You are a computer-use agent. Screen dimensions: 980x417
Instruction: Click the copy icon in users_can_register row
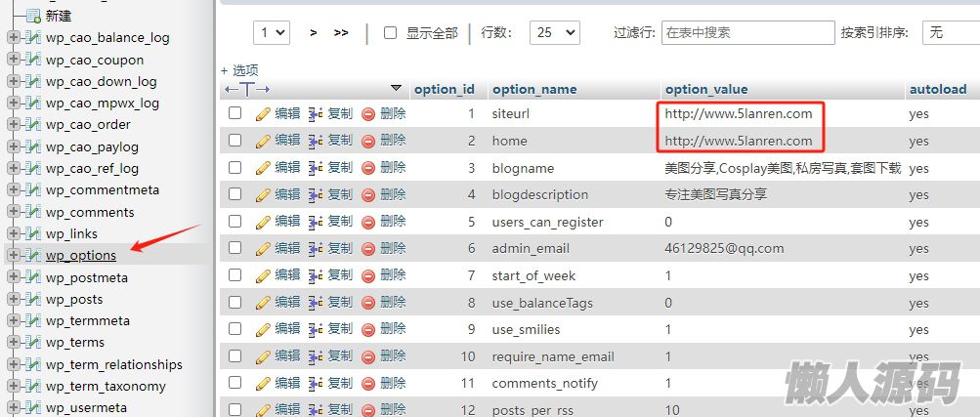[x=316, y=222]
